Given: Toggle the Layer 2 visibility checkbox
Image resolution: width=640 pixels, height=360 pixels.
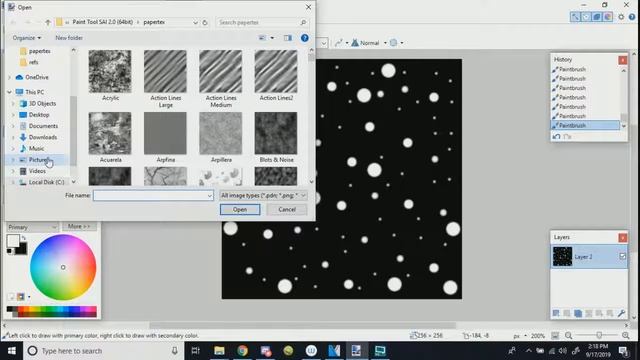Looking at the screenshot, I should click(622, 256).
